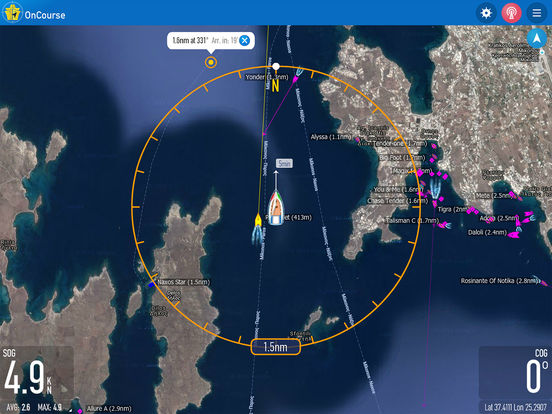Close the 1.6nm at 331° waypoint popup

coord(244,40)
